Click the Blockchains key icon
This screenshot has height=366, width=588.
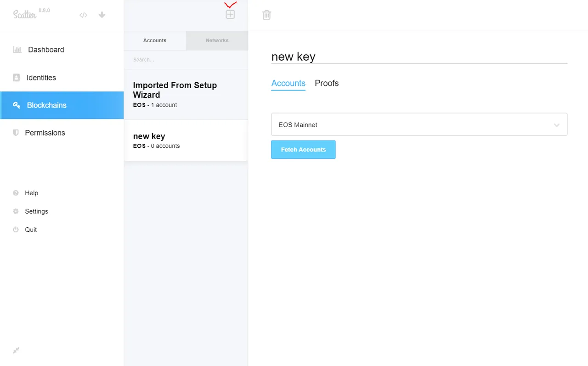(x=17, y=105)
